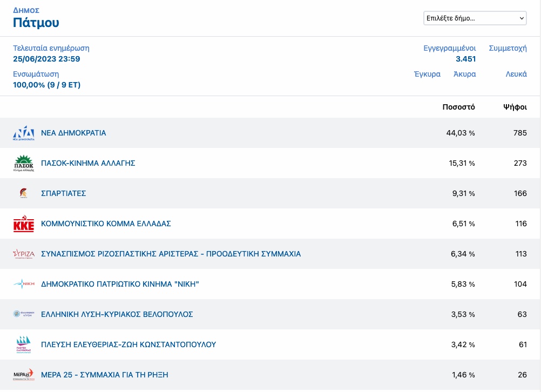541x392 pixels.
Task: Click the registered voters value 3.451
Action: (466, 59)
